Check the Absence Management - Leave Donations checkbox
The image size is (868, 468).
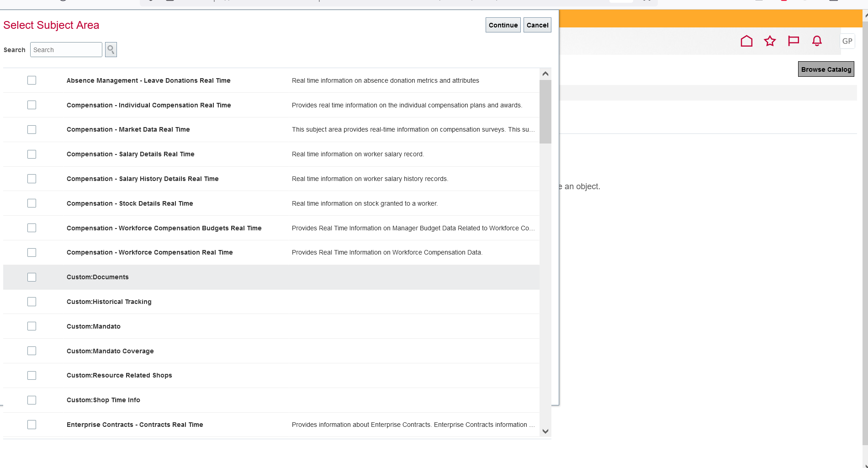point(32,80)
